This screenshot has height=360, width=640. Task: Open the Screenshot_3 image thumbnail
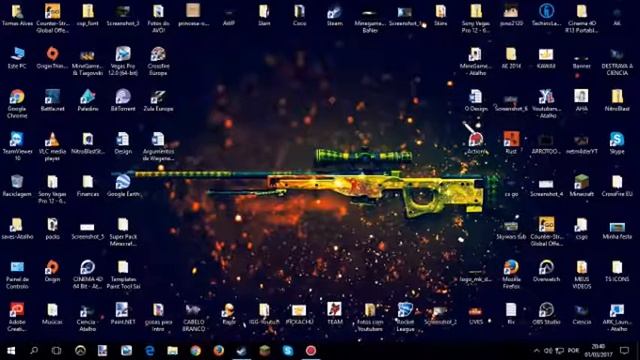click(123, 16)
